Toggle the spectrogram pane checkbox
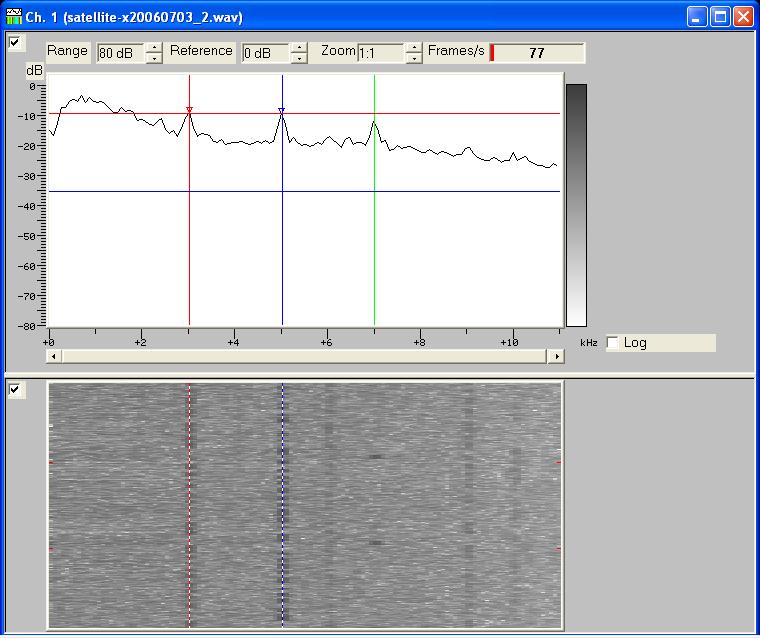This screenshot has height=638, width=760. click(x=15, y=390)
